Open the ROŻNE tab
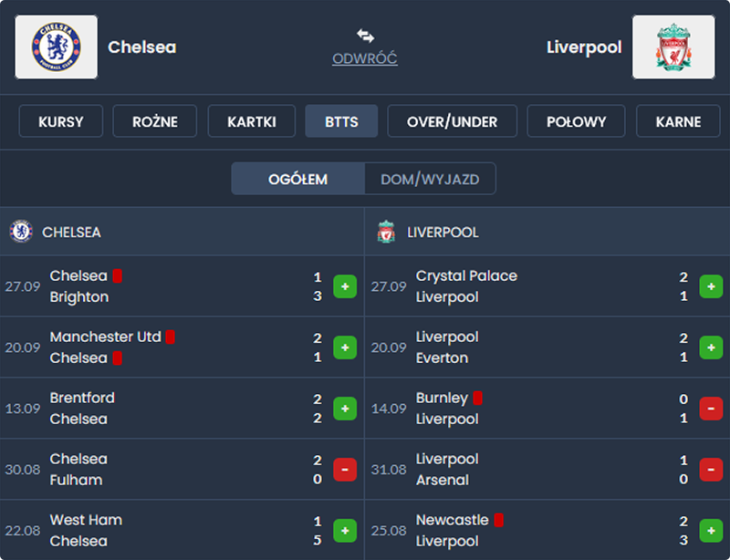The height and width of the screenshot is (560, 730). point(154,121)
